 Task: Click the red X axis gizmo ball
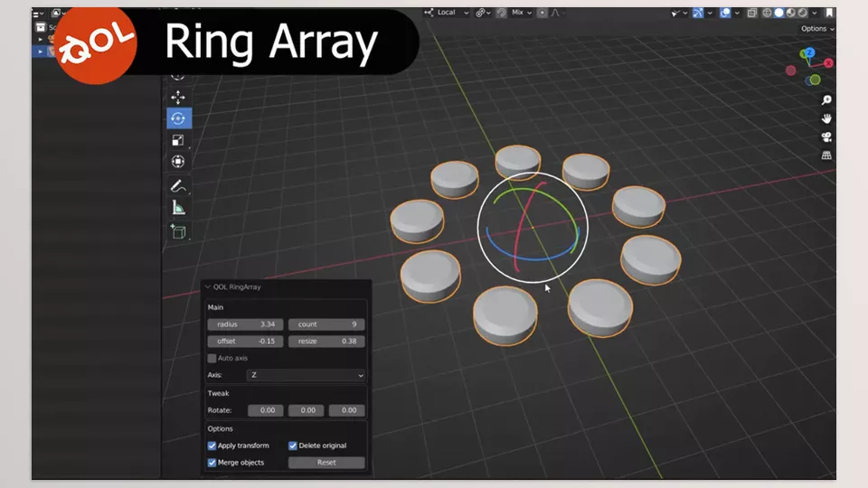pyautogui.click(x=828, y=63)
